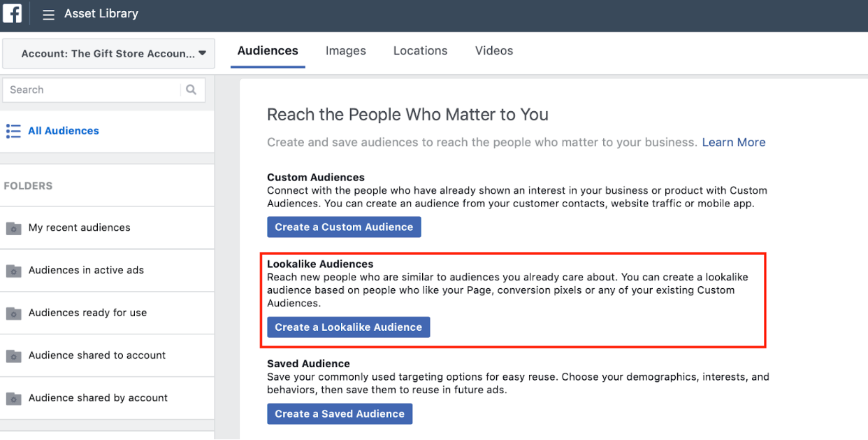Focus the audience Search input field
Screen dimensions: 868x440
(91, 90)
